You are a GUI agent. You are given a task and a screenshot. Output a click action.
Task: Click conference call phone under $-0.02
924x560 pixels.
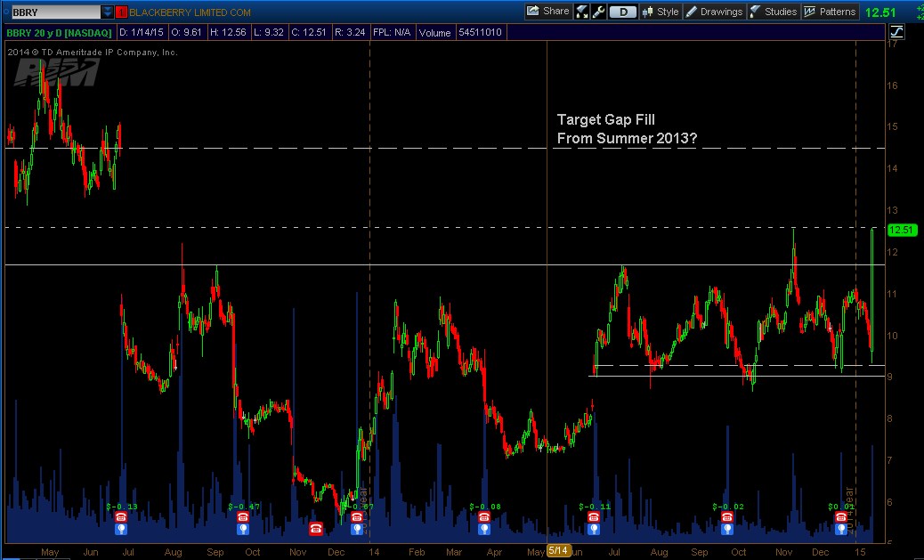click(x=727, y=517)
